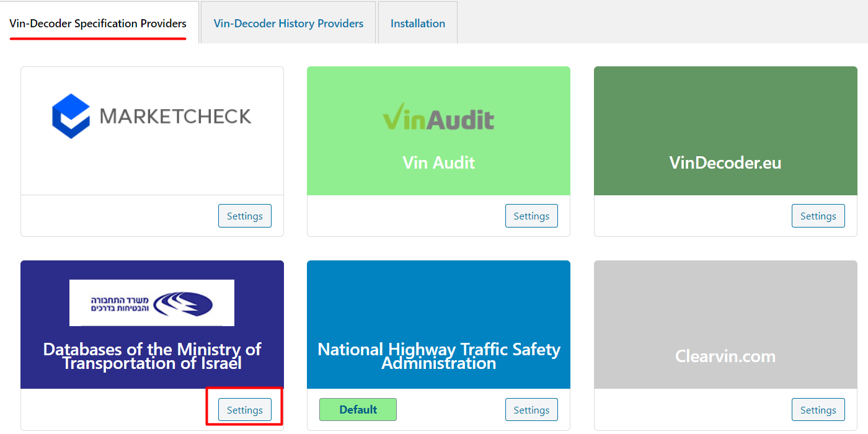Click the VinAudit logo image
The height and width of the screenshot is (434, 868).
(x=438, y=117)
